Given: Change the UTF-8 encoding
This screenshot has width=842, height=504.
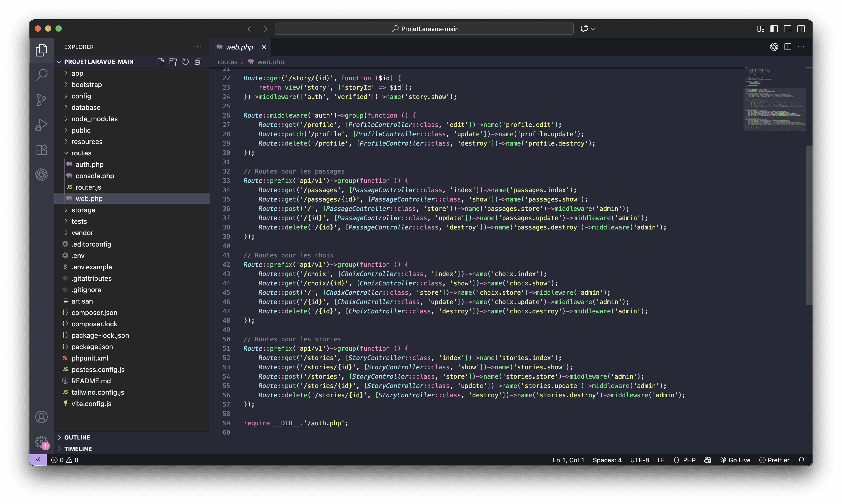Looking at the screenshot, I should coord(639,460).
